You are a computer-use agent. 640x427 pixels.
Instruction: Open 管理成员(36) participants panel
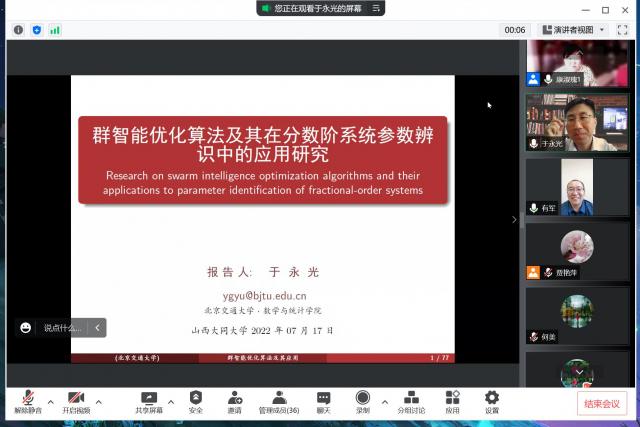pyautogui.click(x=279, y=402)
